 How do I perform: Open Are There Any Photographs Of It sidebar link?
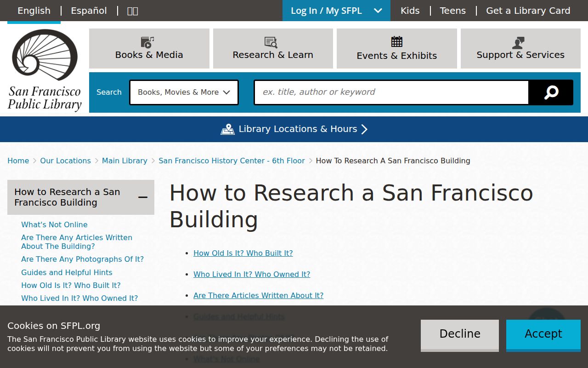(x=82, y=259)
